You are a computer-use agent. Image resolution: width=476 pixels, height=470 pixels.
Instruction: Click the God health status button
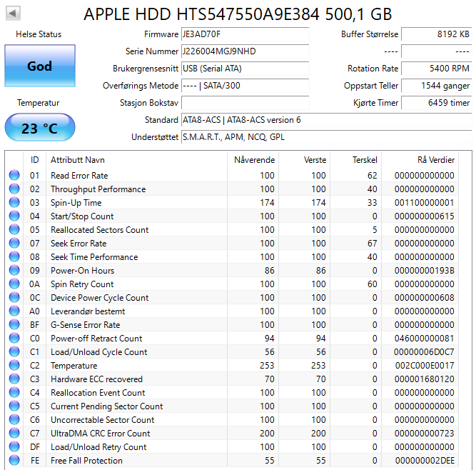click(40, 66)
